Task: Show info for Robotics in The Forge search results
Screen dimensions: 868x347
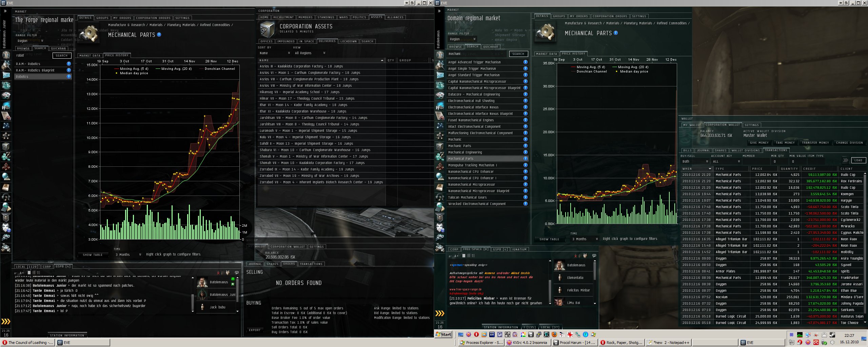Action: (69, 77)
